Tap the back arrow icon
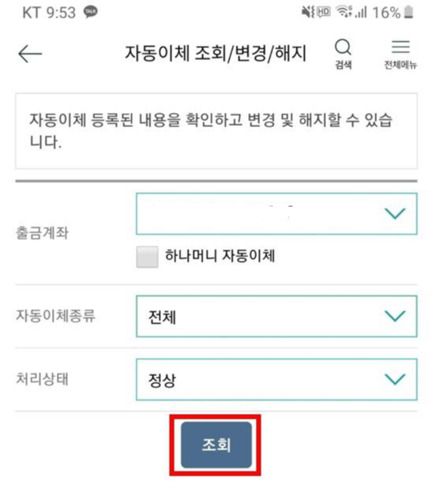Screen dimensions: 432x504 tap(30, 54)
